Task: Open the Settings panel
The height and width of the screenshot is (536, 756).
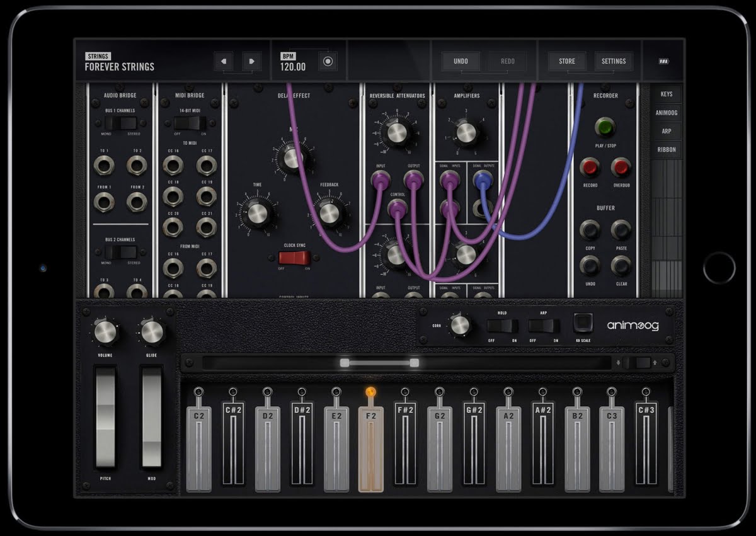Action: pos(614,61)
